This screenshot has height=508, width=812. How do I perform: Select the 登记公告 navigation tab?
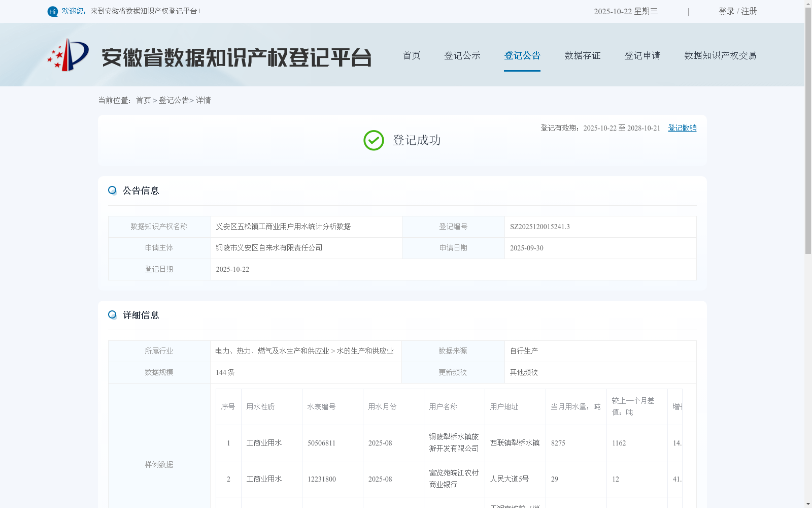tap(522, 55)
